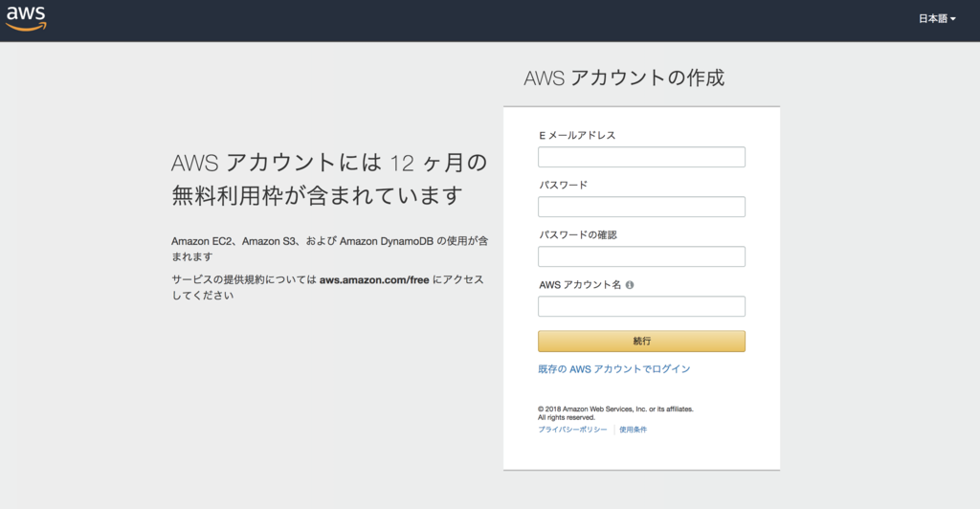Click the AWS logo in the header

26,19
